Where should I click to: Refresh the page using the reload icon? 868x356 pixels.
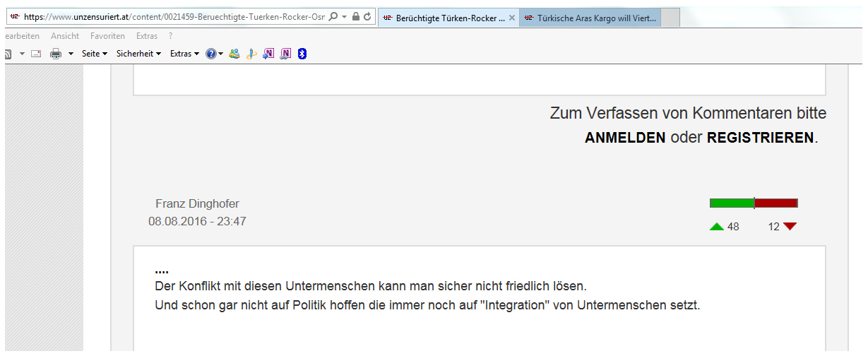(367, 16)
